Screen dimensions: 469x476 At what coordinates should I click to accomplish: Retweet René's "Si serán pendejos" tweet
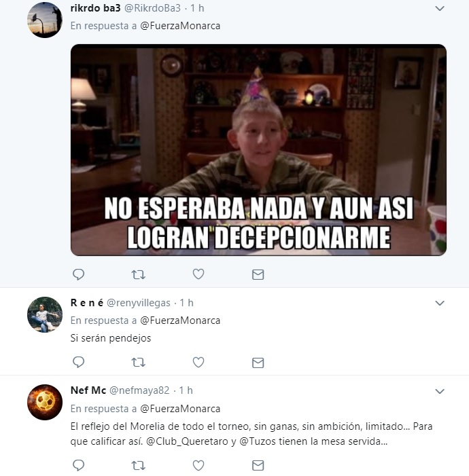[x=138, y=363]
